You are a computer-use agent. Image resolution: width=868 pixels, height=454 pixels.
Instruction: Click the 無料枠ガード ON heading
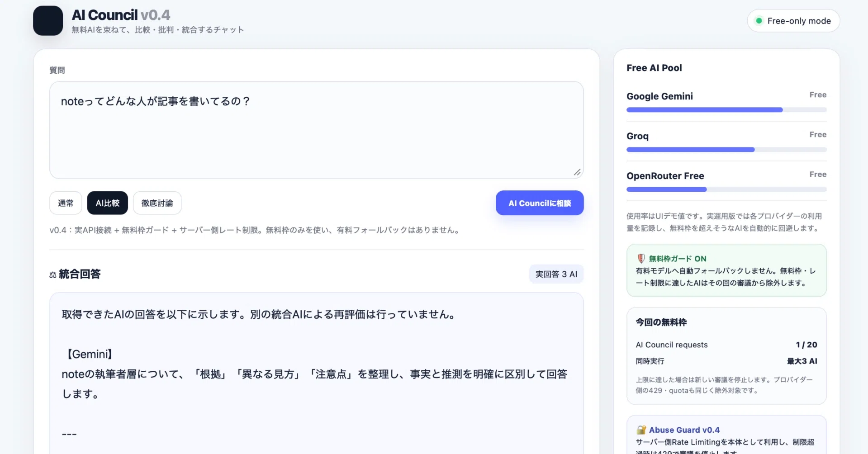[678, 259]
